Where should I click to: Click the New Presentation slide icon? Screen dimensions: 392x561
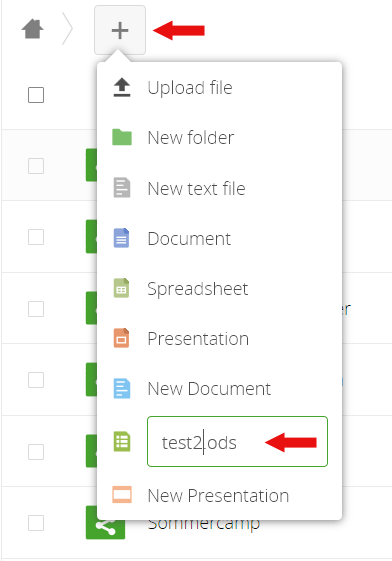click(122, 495)
